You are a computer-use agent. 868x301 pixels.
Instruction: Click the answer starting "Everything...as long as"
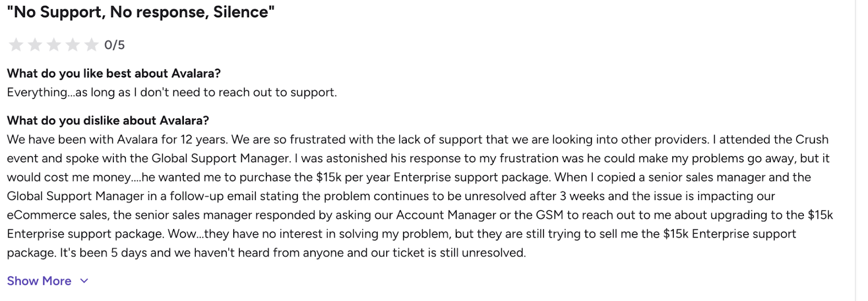(172, 92)
